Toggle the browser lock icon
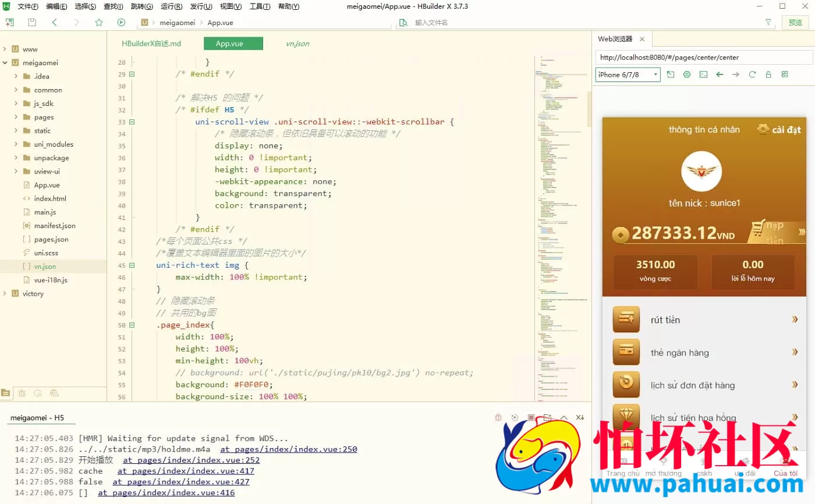This screenshot has height=504, width=815. tap(768, 74)
